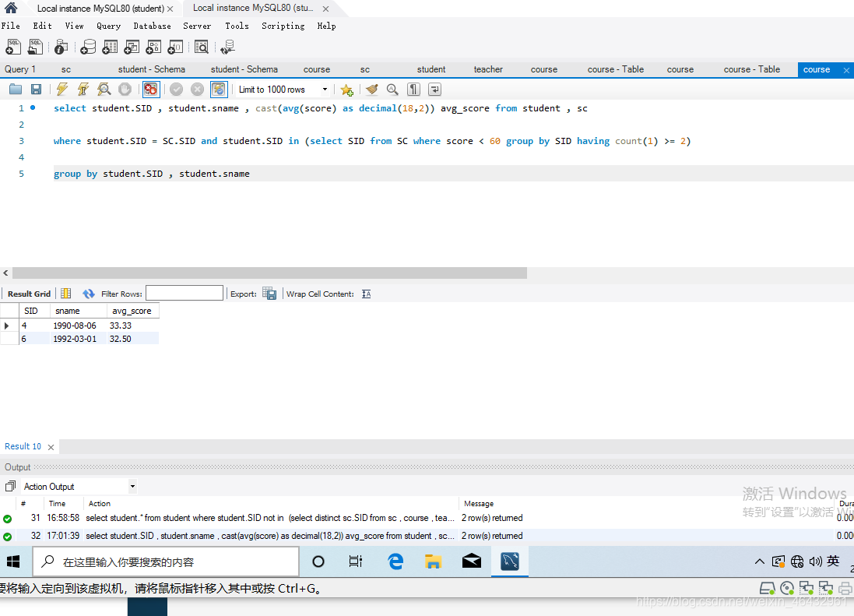
Task: Open the Edit menu
Action: tap(43, 26)
